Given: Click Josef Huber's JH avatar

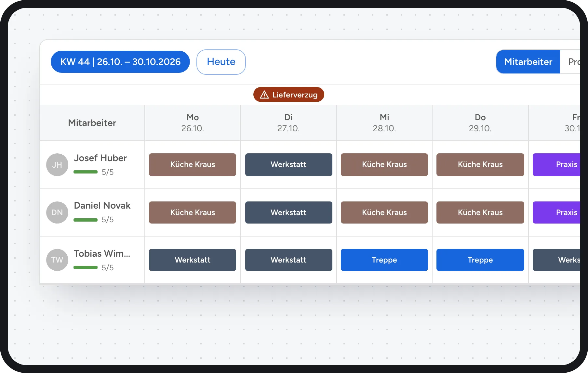Looking at the screenshot, I should coord(57,165).
